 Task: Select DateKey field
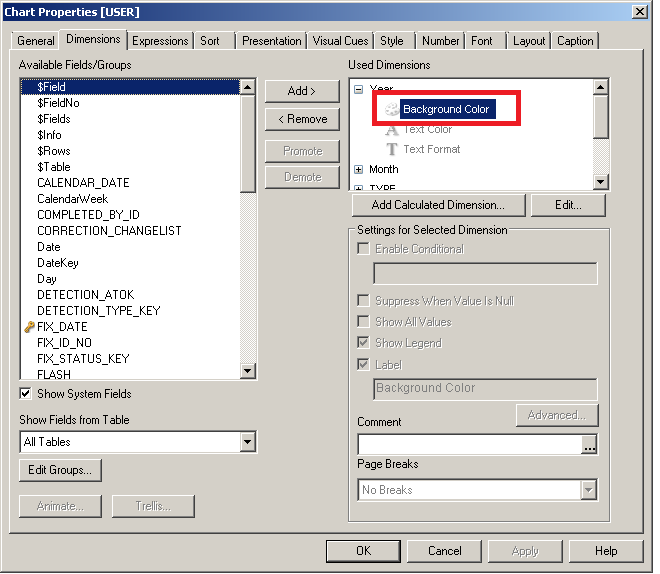[x=130, y=263]
